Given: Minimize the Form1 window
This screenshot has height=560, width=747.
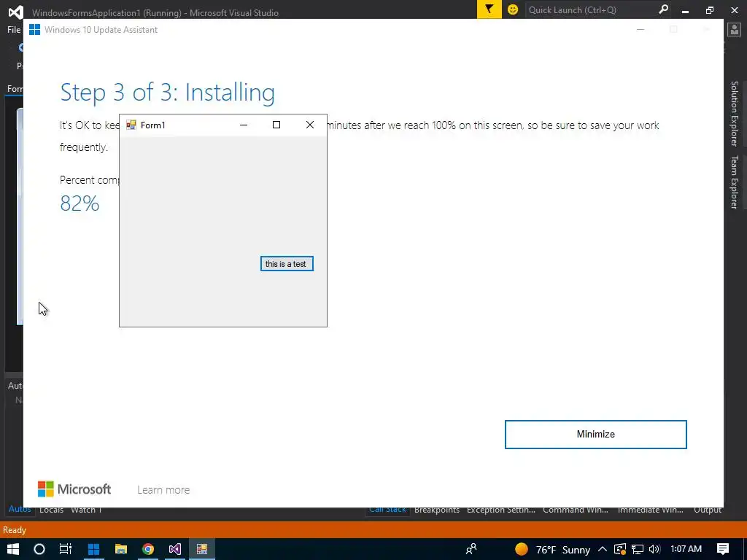Looking at the screenshot, I should [244, 125].
